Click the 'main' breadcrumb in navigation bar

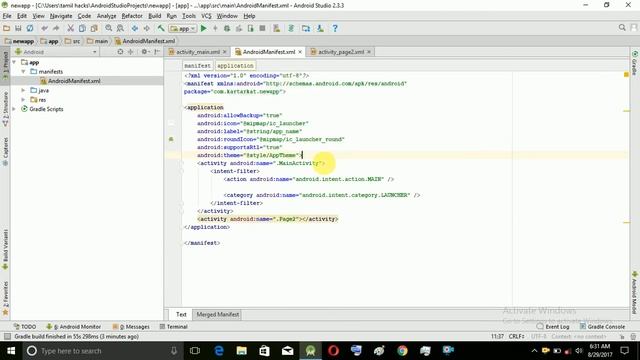(98, 41)
